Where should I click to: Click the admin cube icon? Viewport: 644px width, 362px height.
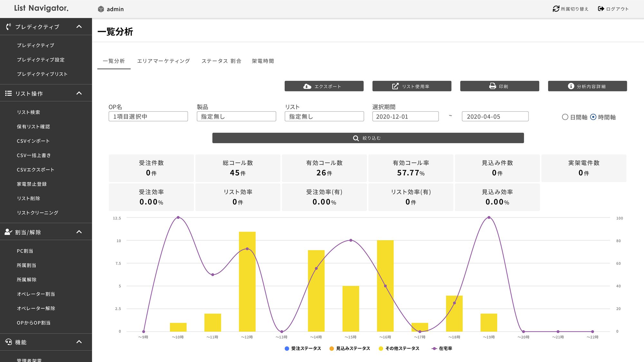(101, 9)
